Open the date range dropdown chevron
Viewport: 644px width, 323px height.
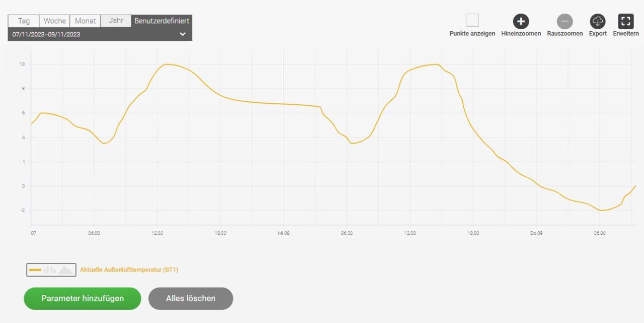click(183, 34)
